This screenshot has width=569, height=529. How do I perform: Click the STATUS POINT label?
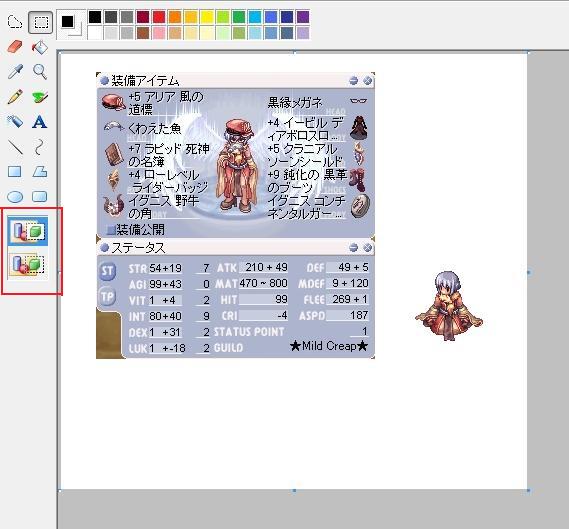pyautogui.click(x=249, y=332)
